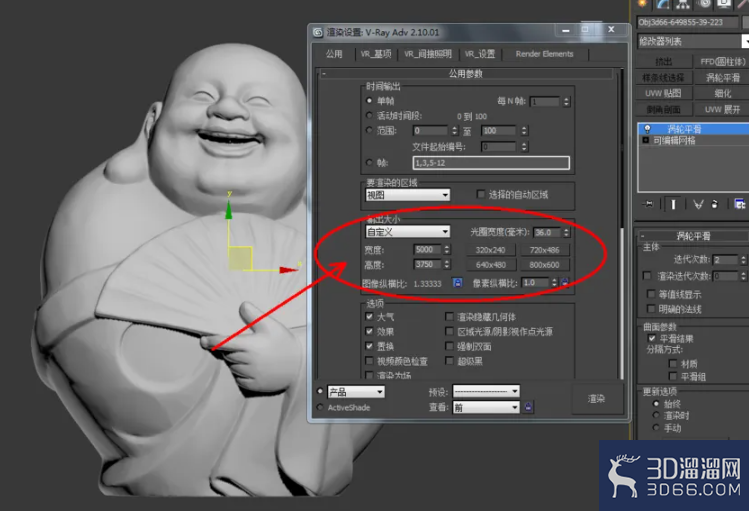Open the Display command panel tab icon

[724, 4]
